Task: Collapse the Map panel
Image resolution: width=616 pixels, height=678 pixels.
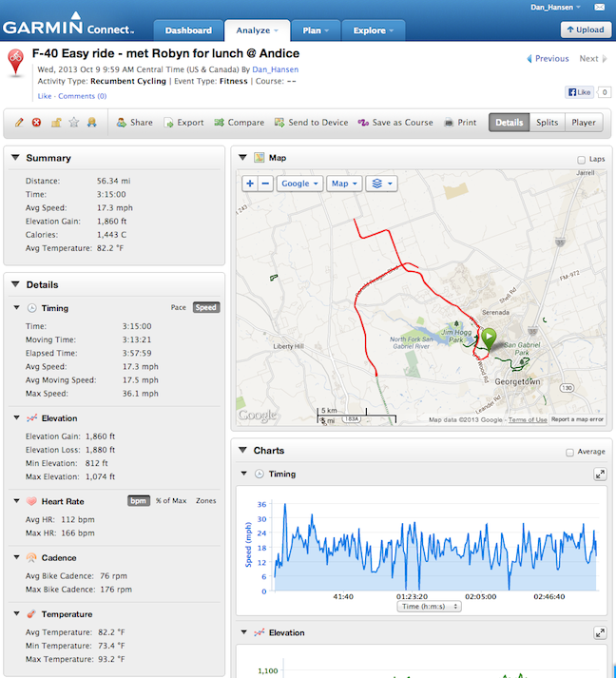Action: pyautogui.click(x=242, y=158)
